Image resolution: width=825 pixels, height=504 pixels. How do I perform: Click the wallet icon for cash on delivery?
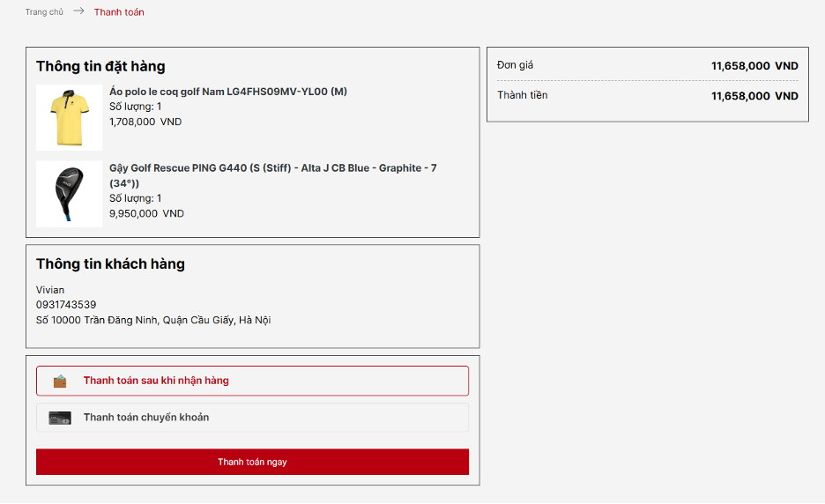coord(60,382)
